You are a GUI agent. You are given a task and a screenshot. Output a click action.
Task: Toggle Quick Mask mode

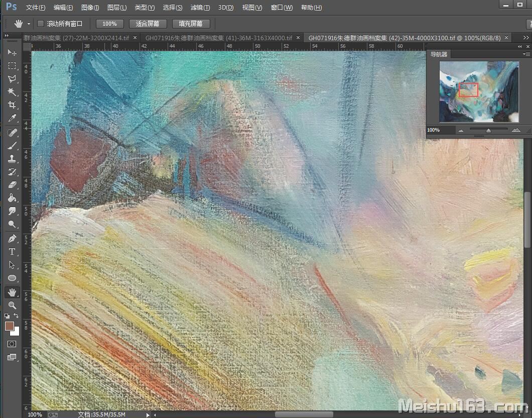[12, 344]
